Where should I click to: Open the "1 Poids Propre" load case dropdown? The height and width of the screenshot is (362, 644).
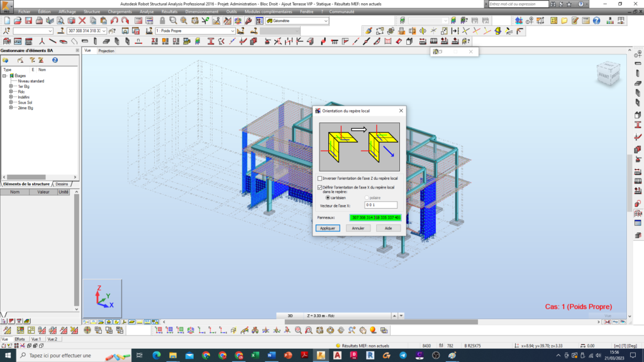[x=233, y=31]
